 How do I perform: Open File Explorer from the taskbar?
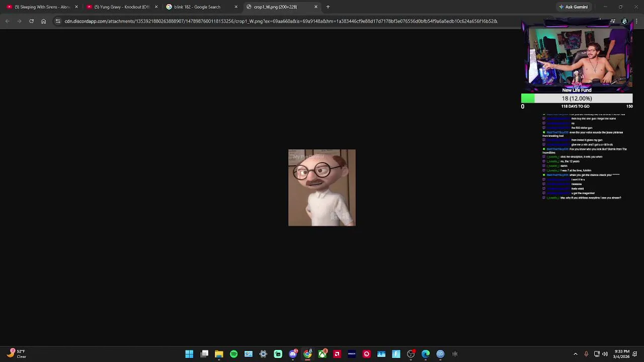pyautogui.click(x=219, y=354)
